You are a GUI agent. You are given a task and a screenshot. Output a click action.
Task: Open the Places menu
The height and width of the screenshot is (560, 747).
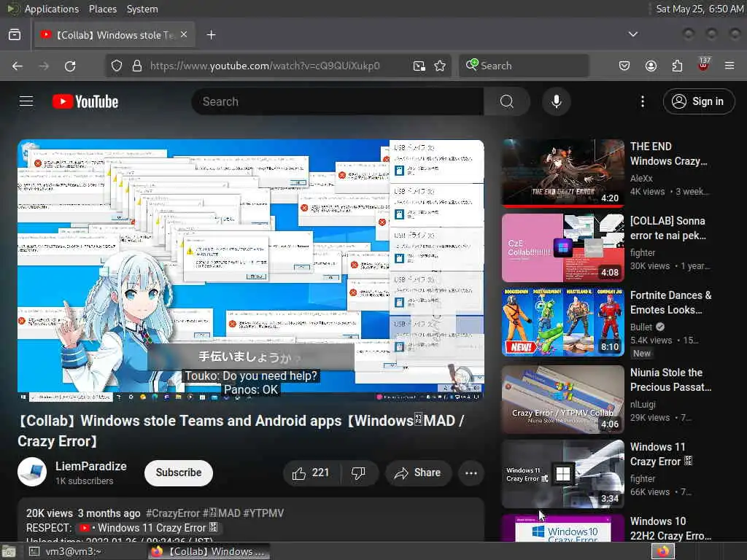pos(103,9)
